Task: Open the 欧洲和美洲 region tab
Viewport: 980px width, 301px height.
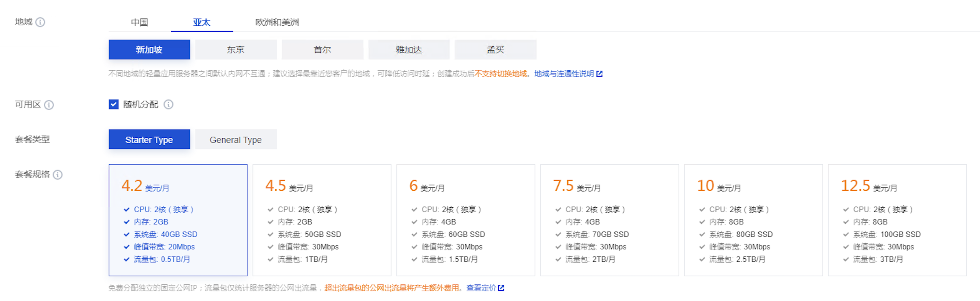Action: pos(277,22)
